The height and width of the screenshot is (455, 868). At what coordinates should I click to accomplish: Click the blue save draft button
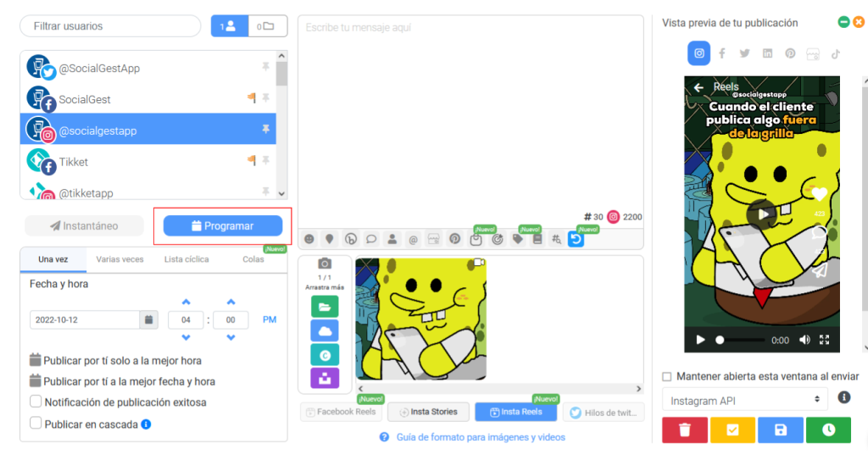[781, 430]
